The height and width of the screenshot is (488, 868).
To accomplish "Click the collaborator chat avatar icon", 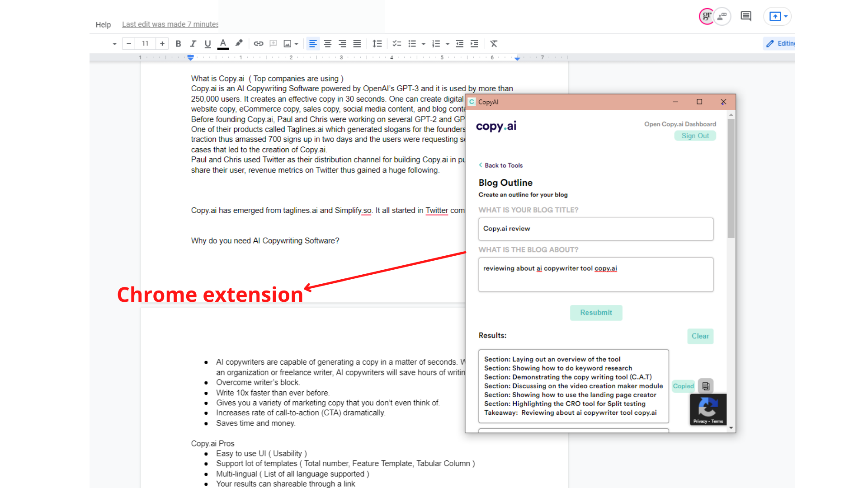I will pyautogui.click(x=722, y=16).
